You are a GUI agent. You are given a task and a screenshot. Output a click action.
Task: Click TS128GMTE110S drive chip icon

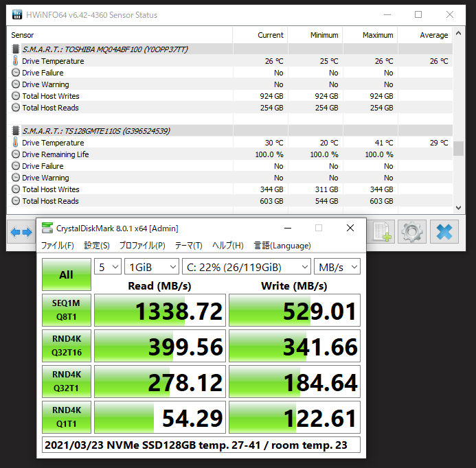(16, 130)
